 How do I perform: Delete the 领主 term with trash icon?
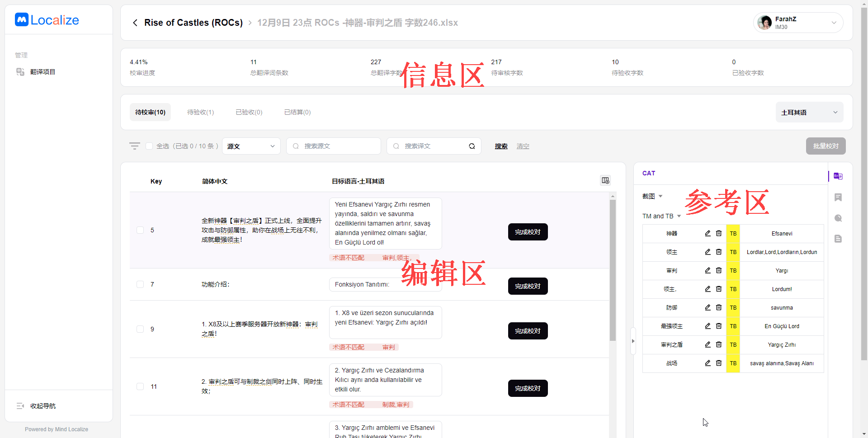click(718, 252)
